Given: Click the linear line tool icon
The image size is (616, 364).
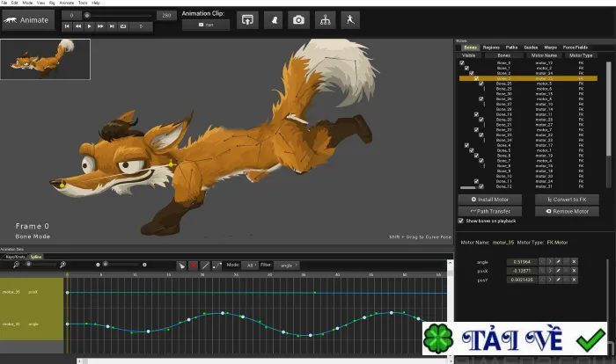Looking at the screenshot, I should pyautogui.click(x=205, y=266).
